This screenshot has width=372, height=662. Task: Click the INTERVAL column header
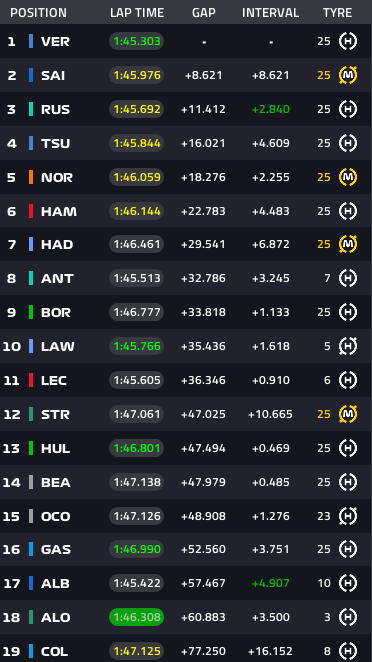tap(270, 13)
